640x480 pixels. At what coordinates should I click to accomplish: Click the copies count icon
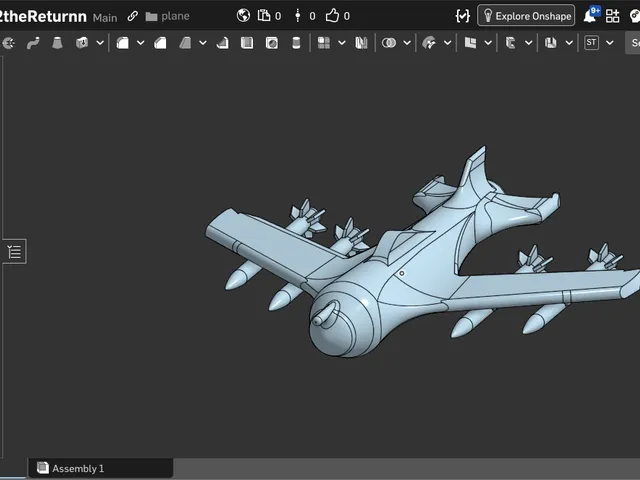(264, 16)
